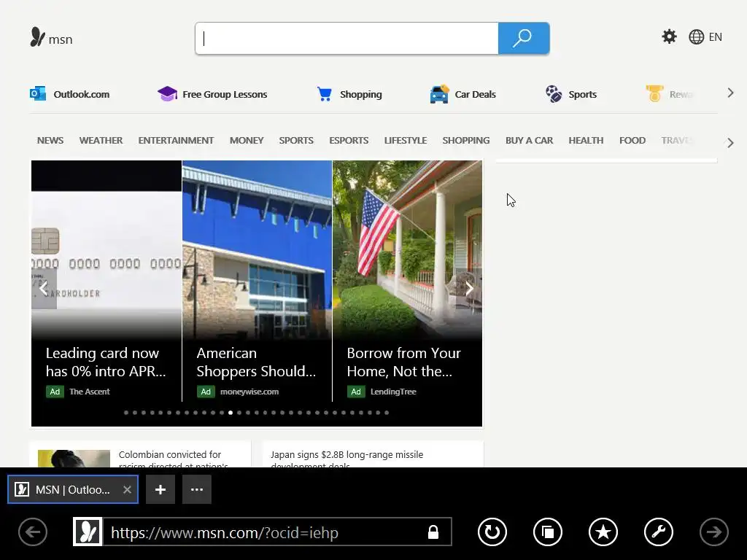Screen dimensions: 747x560
Task: Click the site favicon beside the URL
Action: click(x=88, y=532)
